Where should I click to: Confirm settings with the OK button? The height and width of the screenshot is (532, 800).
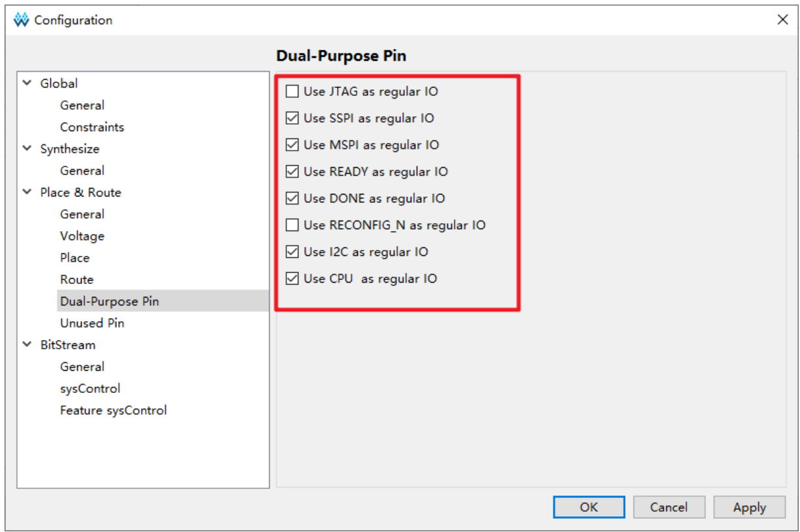[589, 507]
